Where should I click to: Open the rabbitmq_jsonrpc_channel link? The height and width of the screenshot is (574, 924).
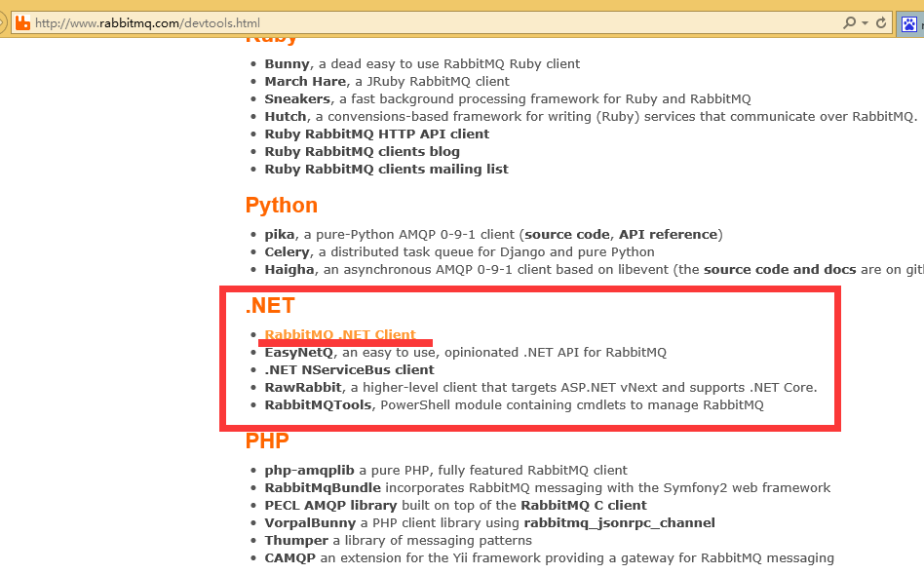tap(619, 523)
